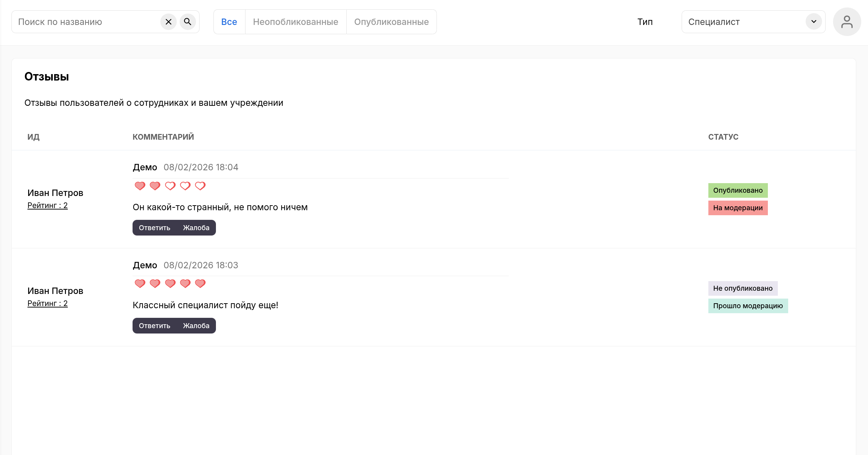The height and width of the screenshot is (455, 868).
Task: Clear the search with the X icon
Action: click(x=169, y=22)
